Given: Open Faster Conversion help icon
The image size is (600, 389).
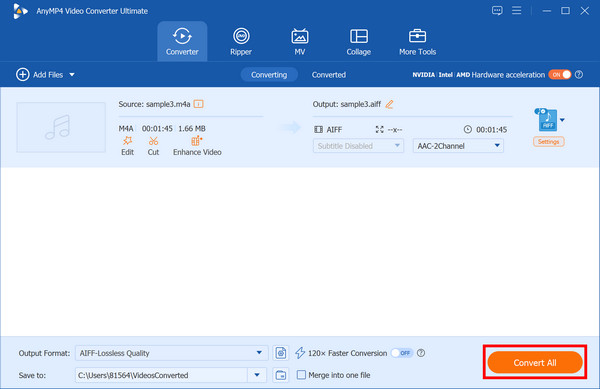Looking at the screenshot, I should coord(421,353).
